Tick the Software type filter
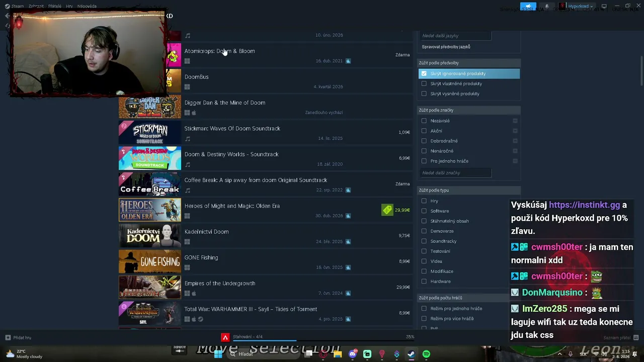Viewport: 644px width, 362px height. 424,211
